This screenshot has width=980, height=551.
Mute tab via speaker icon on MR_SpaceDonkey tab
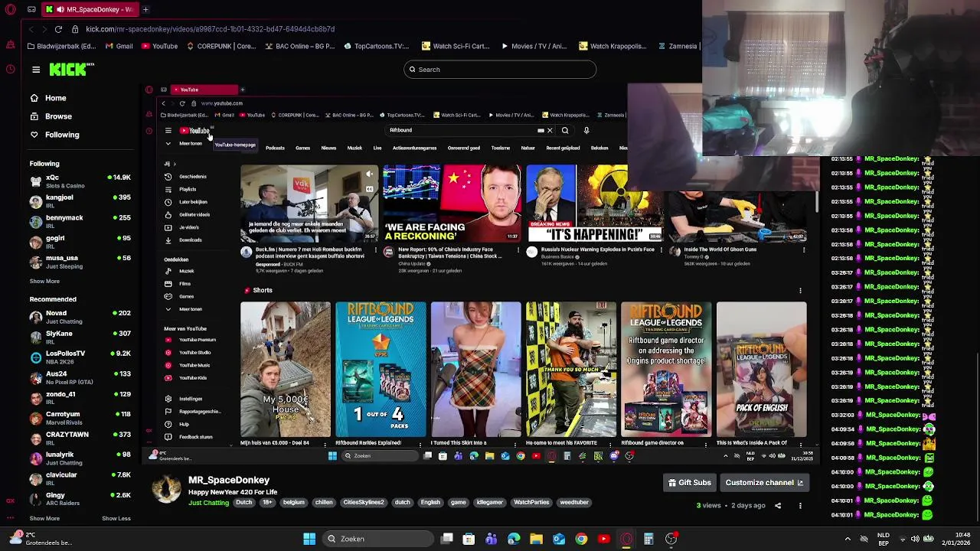coord(61,9)
